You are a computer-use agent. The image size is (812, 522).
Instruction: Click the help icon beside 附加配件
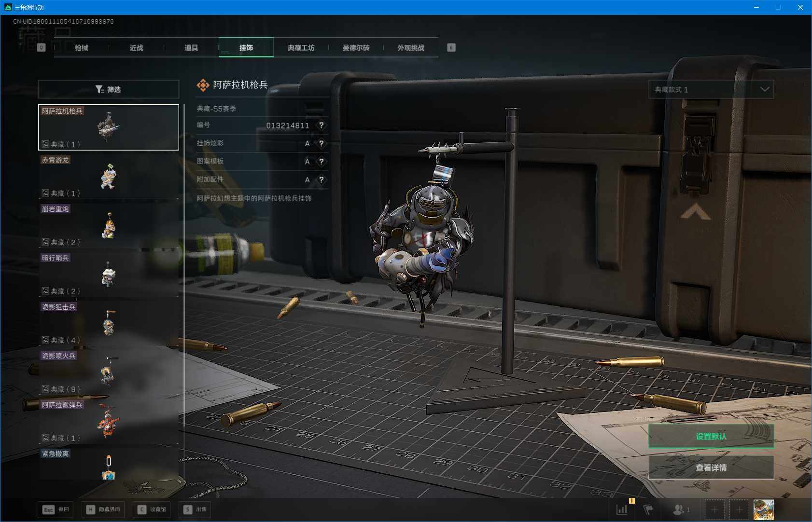point(321,179)
